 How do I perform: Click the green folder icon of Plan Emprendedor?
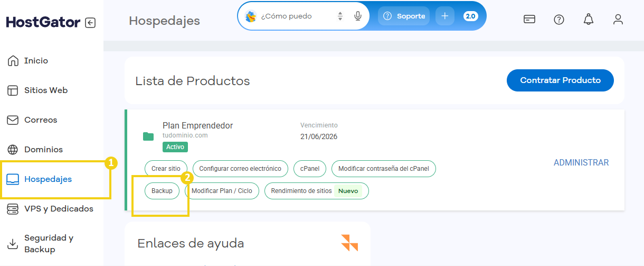pos(148,136)
